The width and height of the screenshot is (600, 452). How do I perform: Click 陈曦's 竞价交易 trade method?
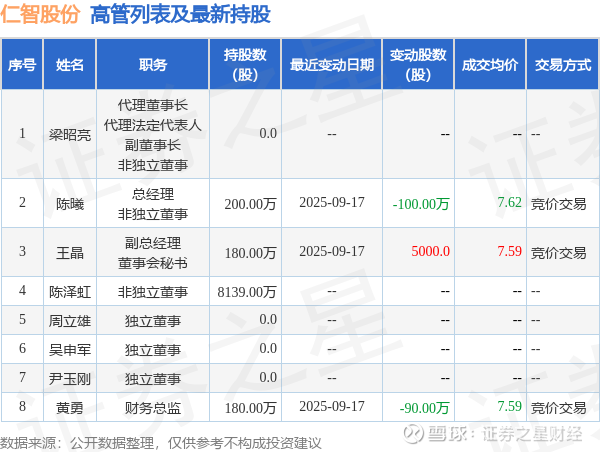point(558,204)
